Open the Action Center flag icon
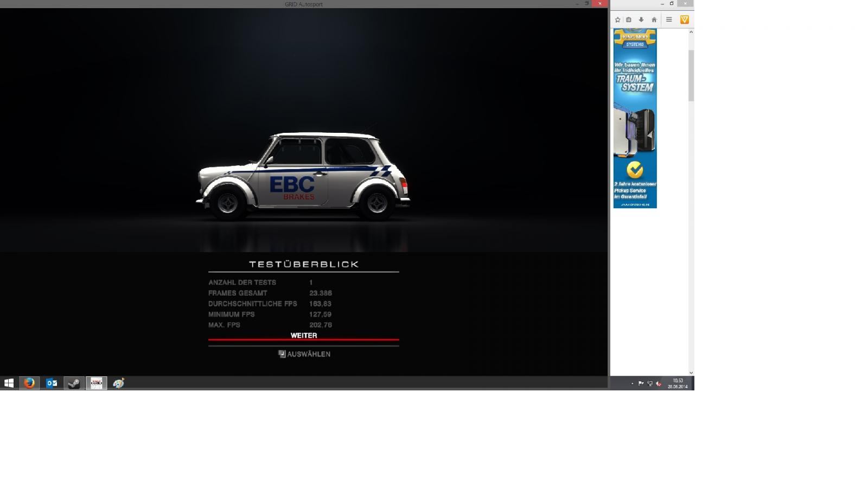Screen dimensions: 868x488 tap(641, 383)
